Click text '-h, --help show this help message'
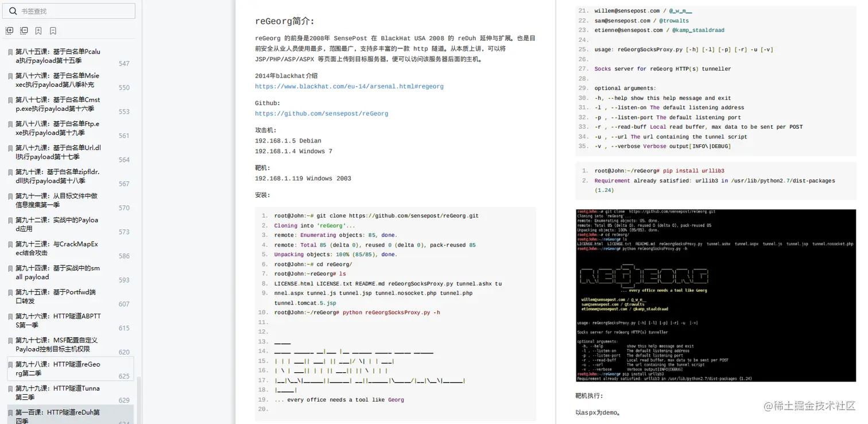 tap(662, 98)
